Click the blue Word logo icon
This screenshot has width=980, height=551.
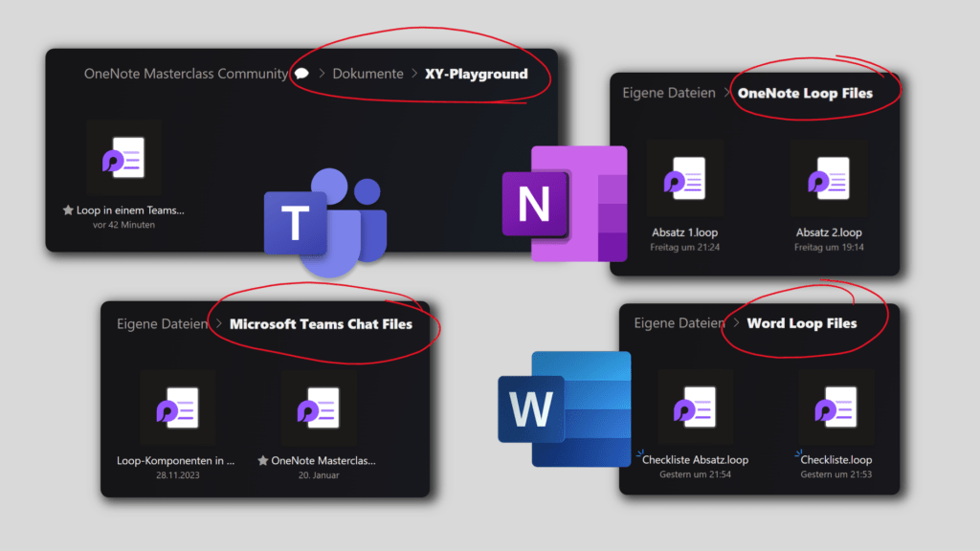pyautogui.click(x=565, y=409)
